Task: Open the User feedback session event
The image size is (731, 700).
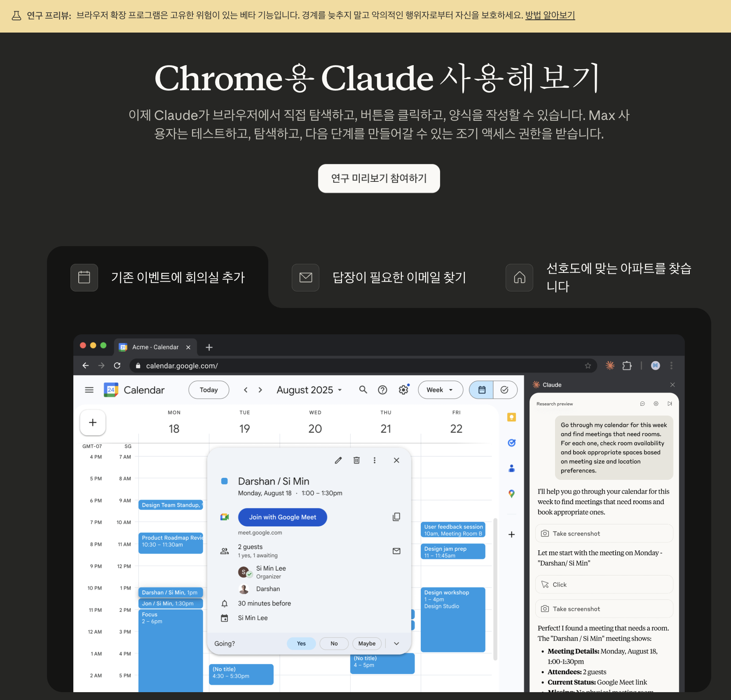Action: [453, 530]
